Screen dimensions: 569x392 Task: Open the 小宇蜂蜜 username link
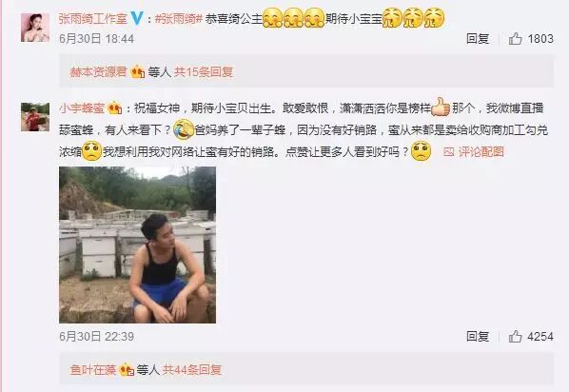tap(82, 108)
